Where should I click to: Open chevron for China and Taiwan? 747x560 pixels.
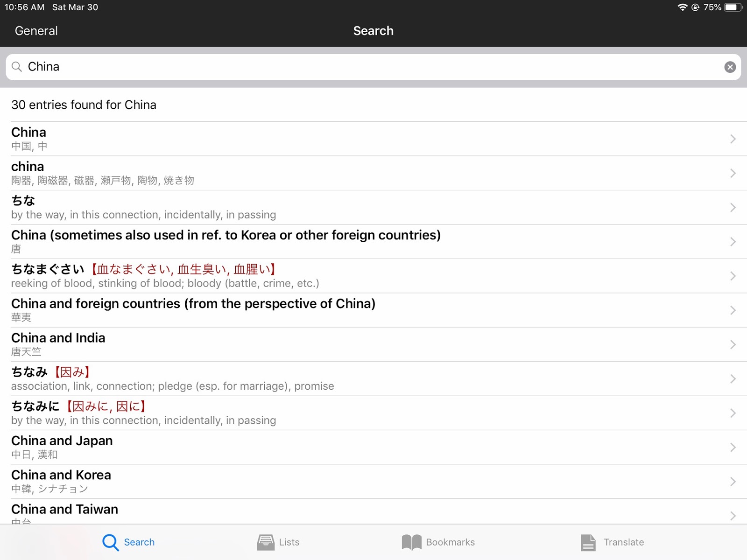click(733, 516)
